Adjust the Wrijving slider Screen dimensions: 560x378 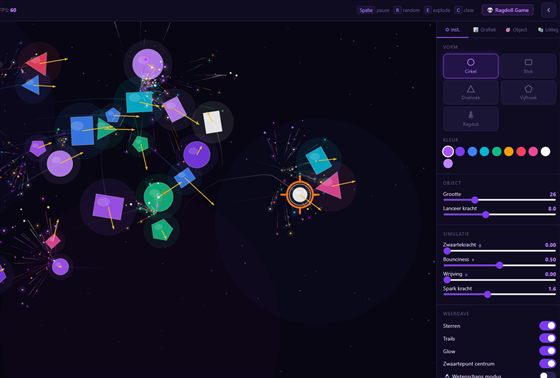pos(500,280)
